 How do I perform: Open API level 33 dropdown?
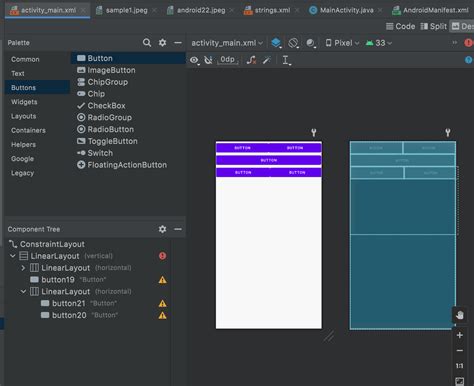click(379, 43)
